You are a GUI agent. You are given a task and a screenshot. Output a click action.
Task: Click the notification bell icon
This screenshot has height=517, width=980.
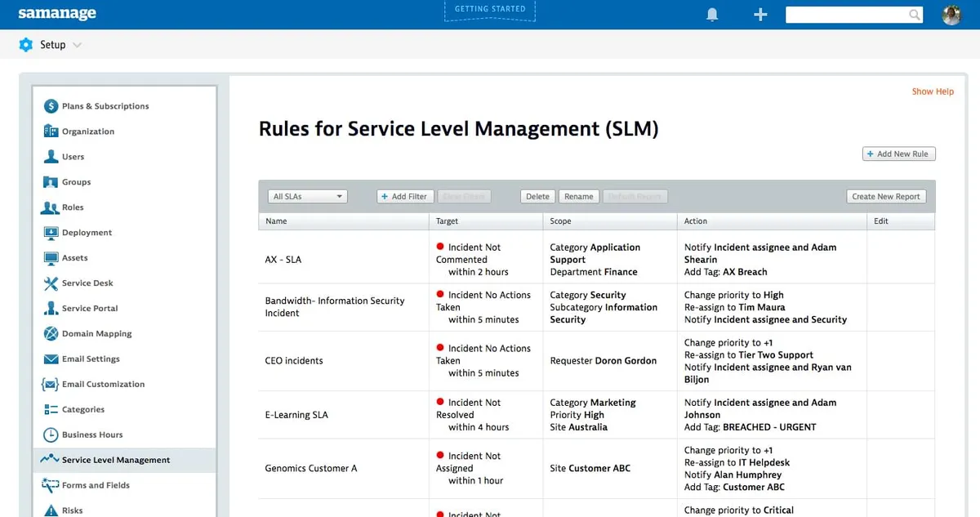(712, 15)
